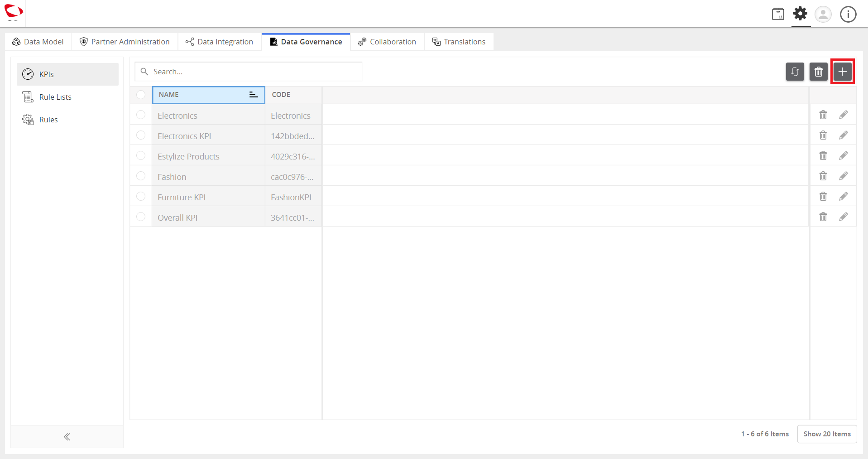
Task: Click the Search input field
Action: coord(248,72)
